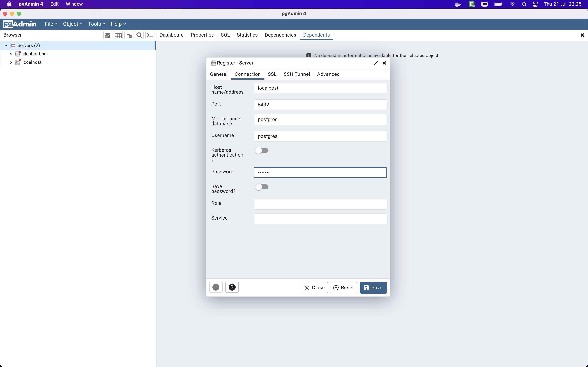Click the connection info icon in the dialog

click(x=216, y=287)
